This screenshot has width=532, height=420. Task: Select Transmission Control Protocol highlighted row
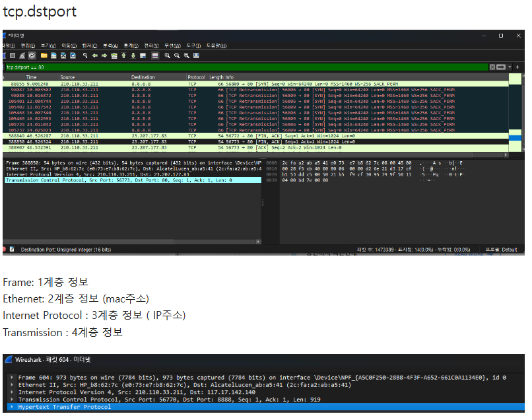(x=133, y=180)
